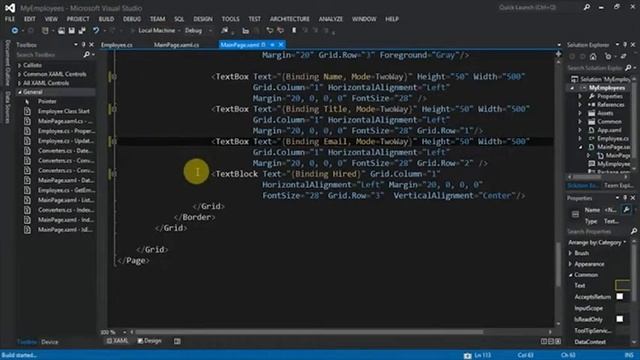Click the Navigate Backward toolbar icon
The height and width of the screenshot is (360, 640).
(15, 31)
